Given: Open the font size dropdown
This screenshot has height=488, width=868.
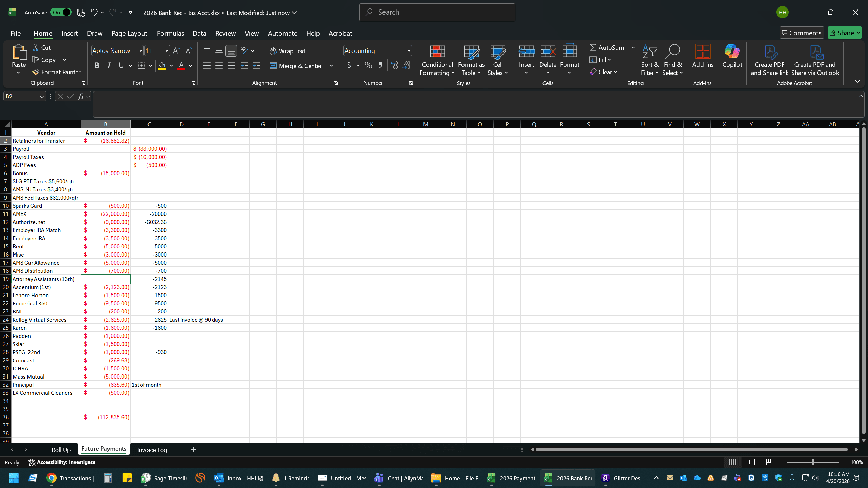Looking at the screenshot, I should (x=166, y=51).
